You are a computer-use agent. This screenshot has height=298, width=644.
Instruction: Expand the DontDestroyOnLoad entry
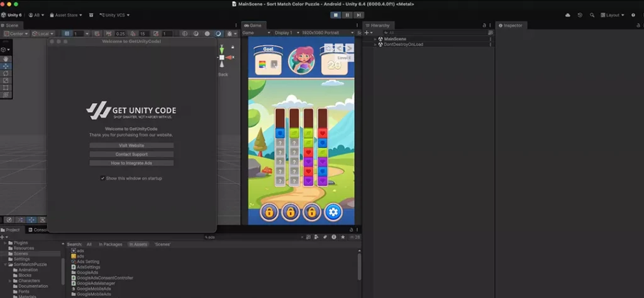(375, 45)
